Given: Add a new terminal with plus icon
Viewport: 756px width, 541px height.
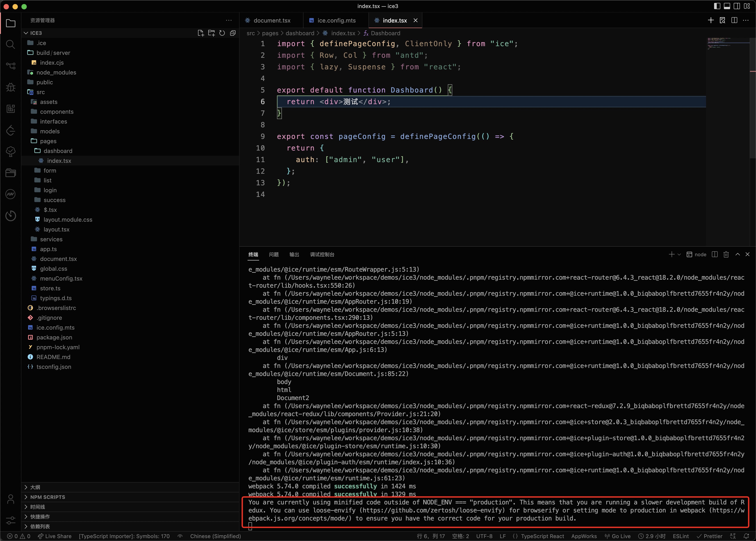Looking at the screenshot, I should click(671, 254).
